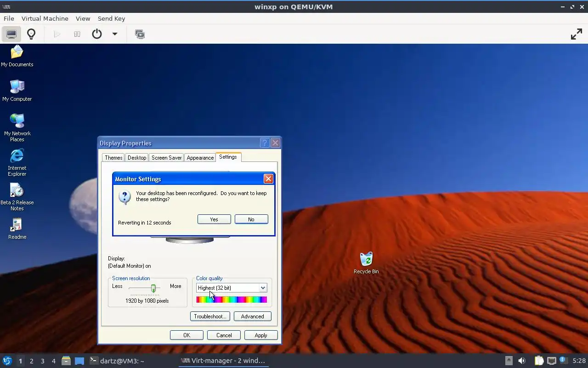Show the graphical console view

11,34
